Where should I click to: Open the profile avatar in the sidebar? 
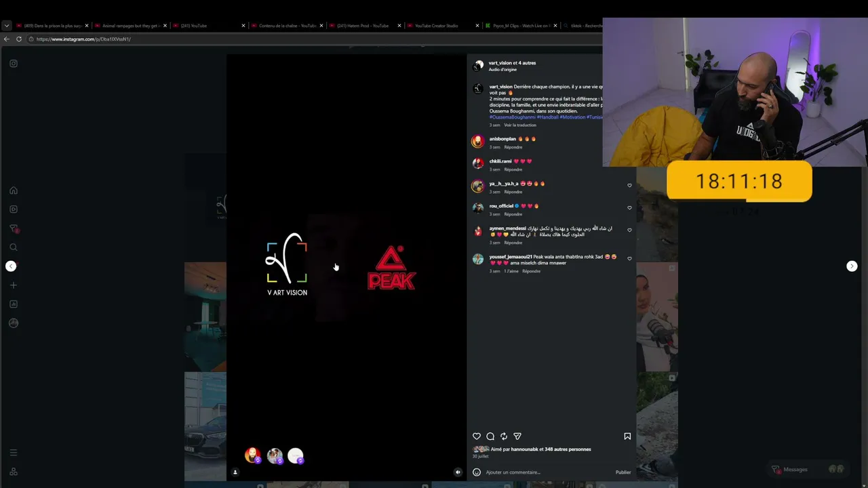click(x=14, y=323)
